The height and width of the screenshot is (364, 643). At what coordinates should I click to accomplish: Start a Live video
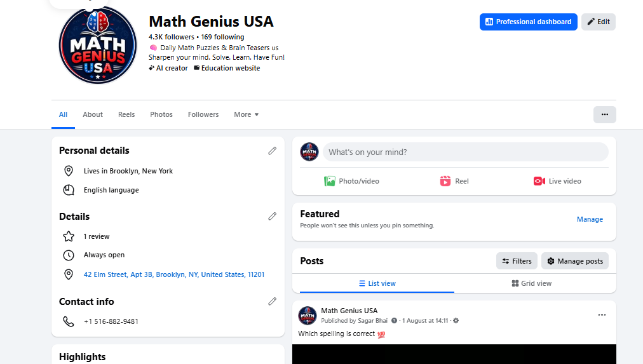(x=557, y=181)
